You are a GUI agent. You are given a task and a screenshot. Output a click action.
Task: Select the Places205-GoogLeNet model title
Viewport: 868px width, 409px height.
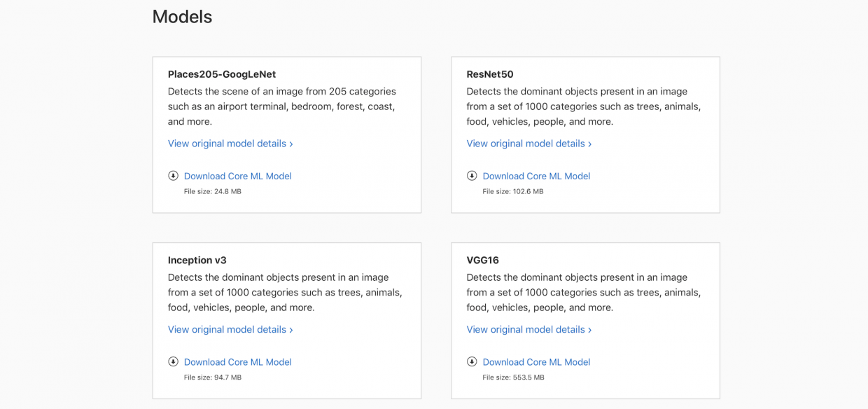tap(221, 74)
